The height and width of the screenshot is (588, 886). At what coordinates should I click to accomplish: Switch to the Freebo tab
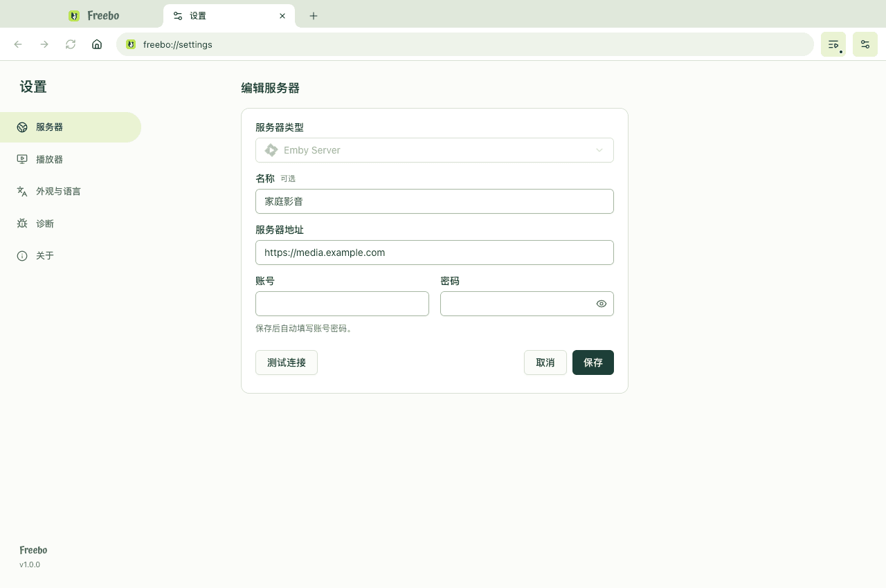coord(94,16)
